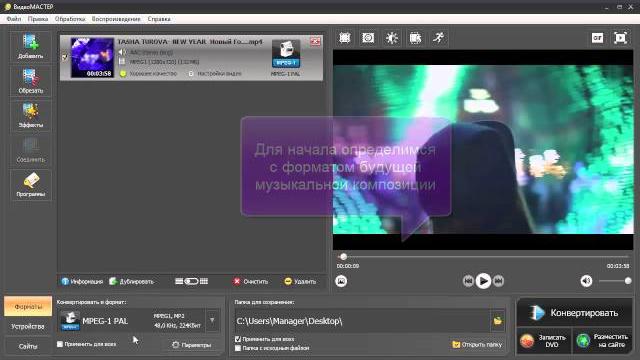The image size is (640, 360).
Task: Click the audio track speaker icon in file row
Action: point(122,52)
